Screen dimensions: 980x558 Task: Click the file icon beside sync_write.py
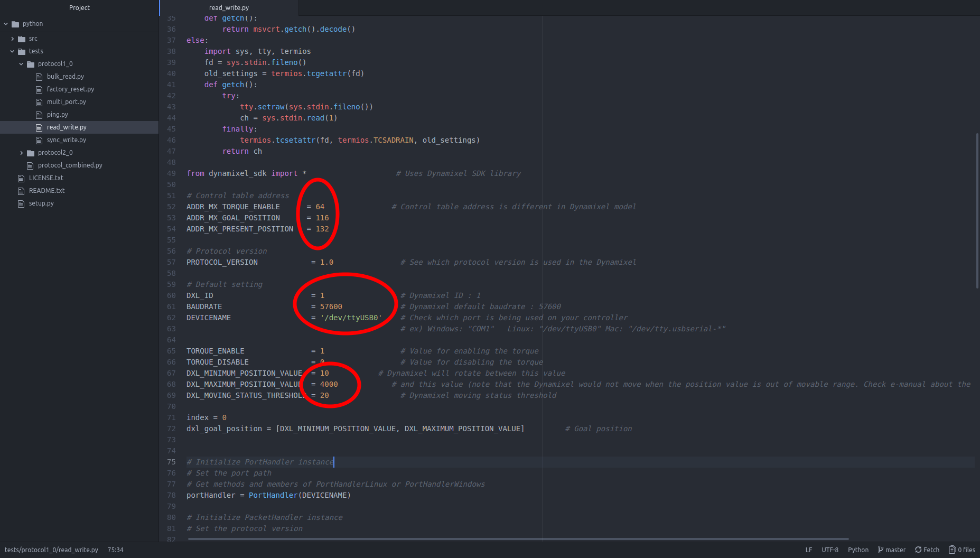click(39, 139)
